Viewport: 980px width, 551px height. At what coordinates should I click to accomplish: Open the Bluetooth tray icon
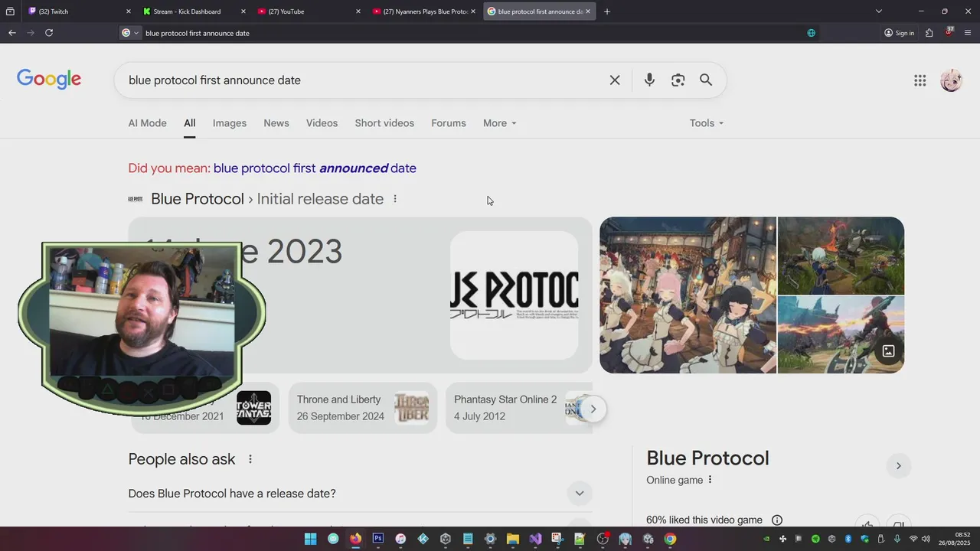pyautogui.click(x=848, y=539)
